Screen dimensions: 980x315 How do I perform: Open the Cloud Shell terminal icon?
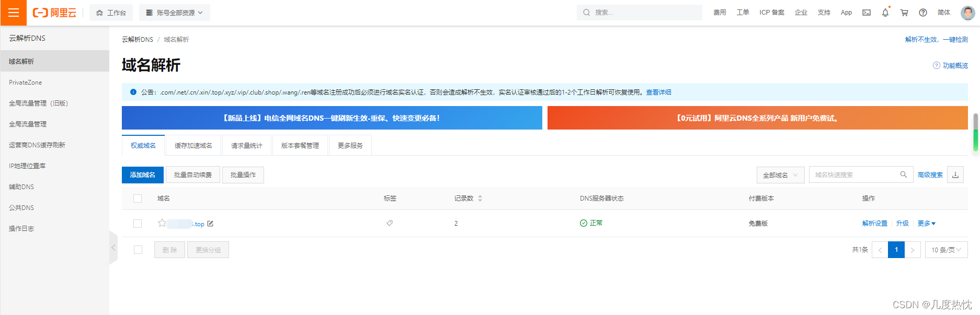click(867, 13)
